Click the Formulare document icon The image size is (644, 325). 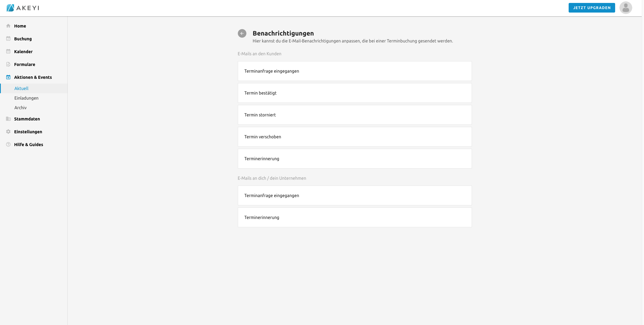8,64
